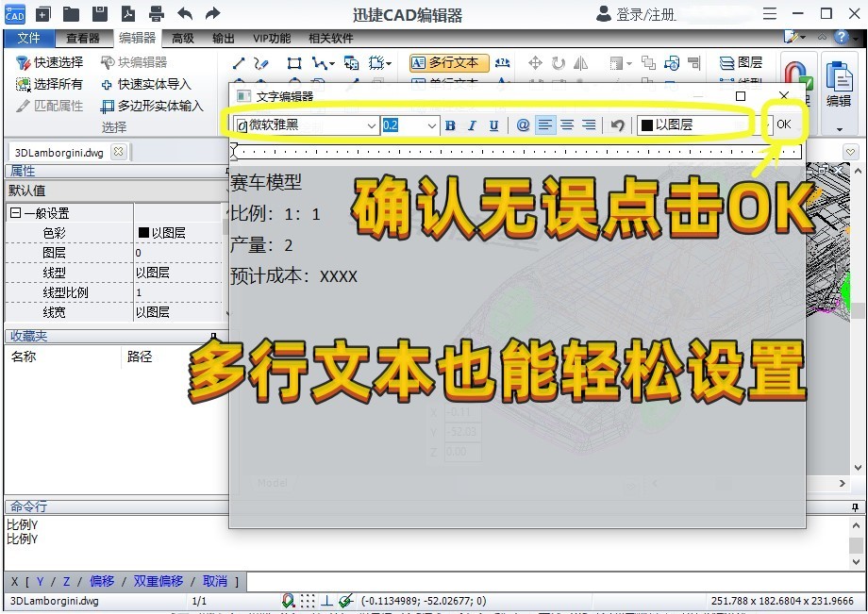868x614 pixels.
Task: Click the @ symbol insert icon in text editor
Action: tap(523, 124)
